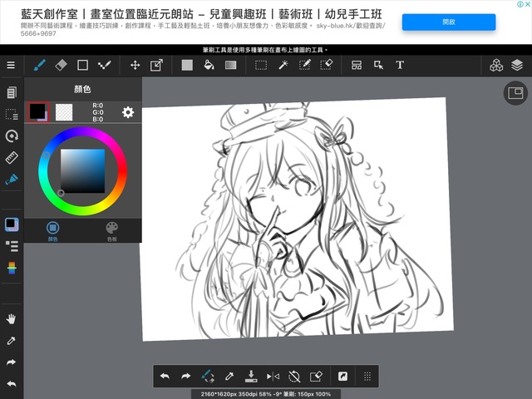Click the 開啟 button in the ad
The height and width of the screenshot is (399, 532).
[449, 22]
